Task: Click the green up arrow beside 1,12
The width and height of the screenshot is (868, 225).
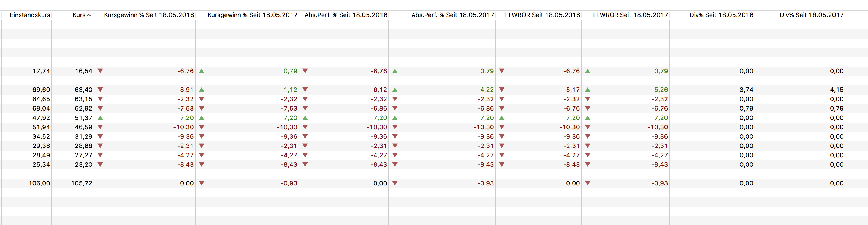Action: pos(202,90)
